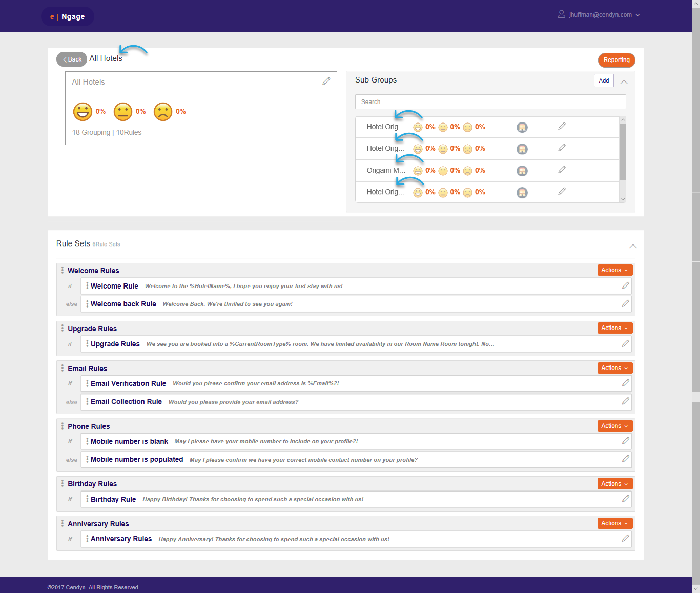Click the Welcome Rule name

click(114, 286)
